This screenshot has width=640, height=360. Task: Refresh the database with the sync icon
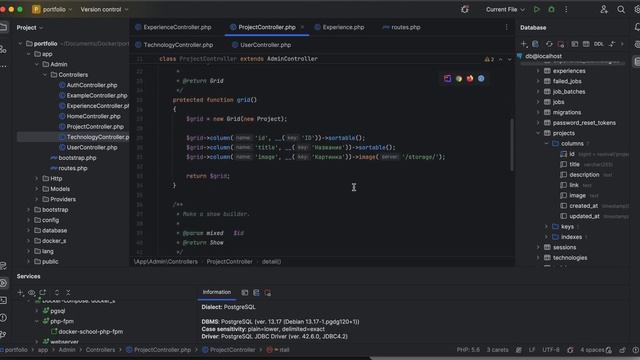[549, 44]
